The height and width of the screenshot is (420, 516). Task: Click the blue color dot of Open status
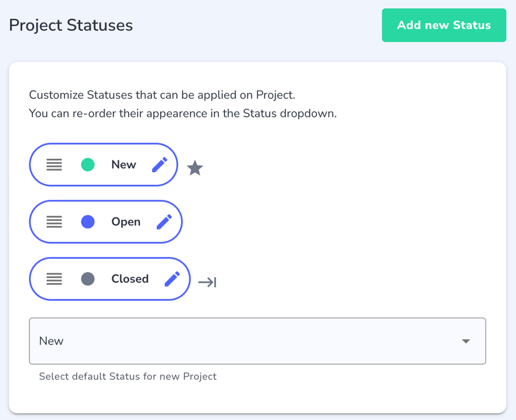tap(87, 222)
